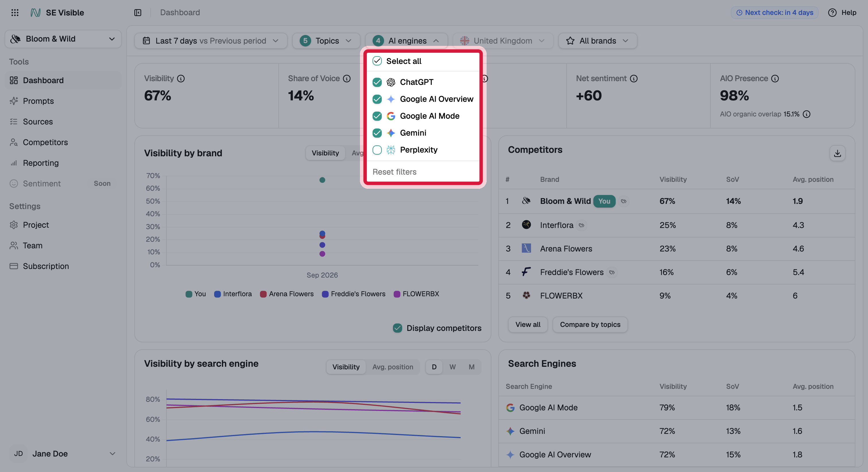Image resolution: width=868 pixels, height=472 pixels.
Task: Click the Google AI Mode icon in Search Engines
Action: coord(510,408)
